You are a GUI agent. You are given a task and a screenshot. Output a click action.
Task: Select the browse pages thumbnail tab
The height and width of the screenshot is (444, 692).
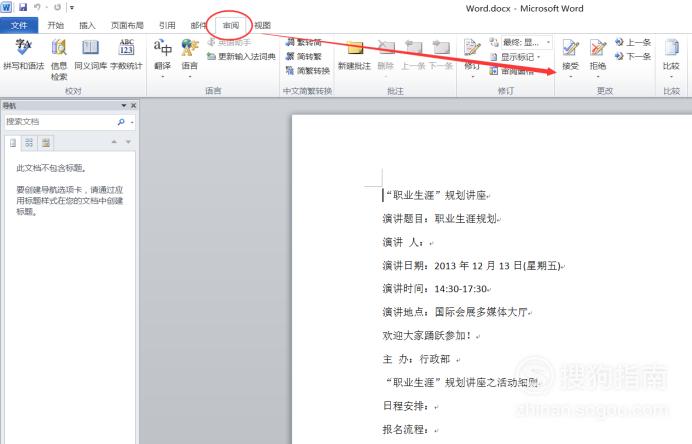(x=29, y=143)
